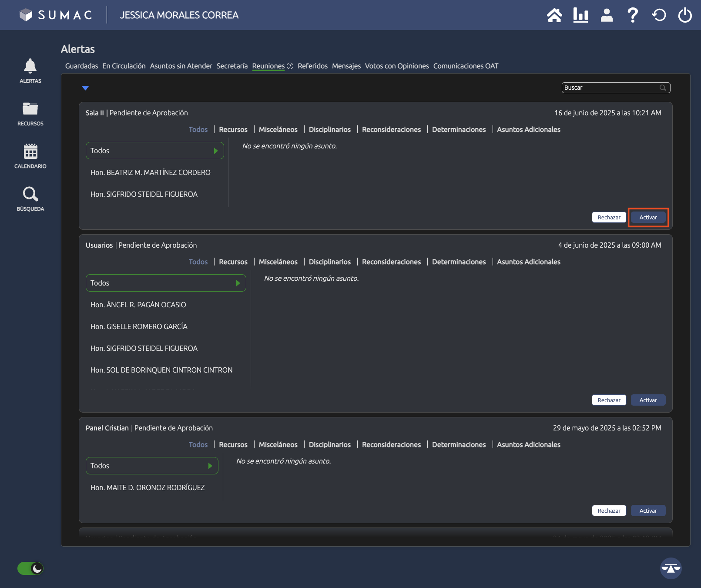
Task: Click Activar for Sala II meeting
Action: pos(648,217)
